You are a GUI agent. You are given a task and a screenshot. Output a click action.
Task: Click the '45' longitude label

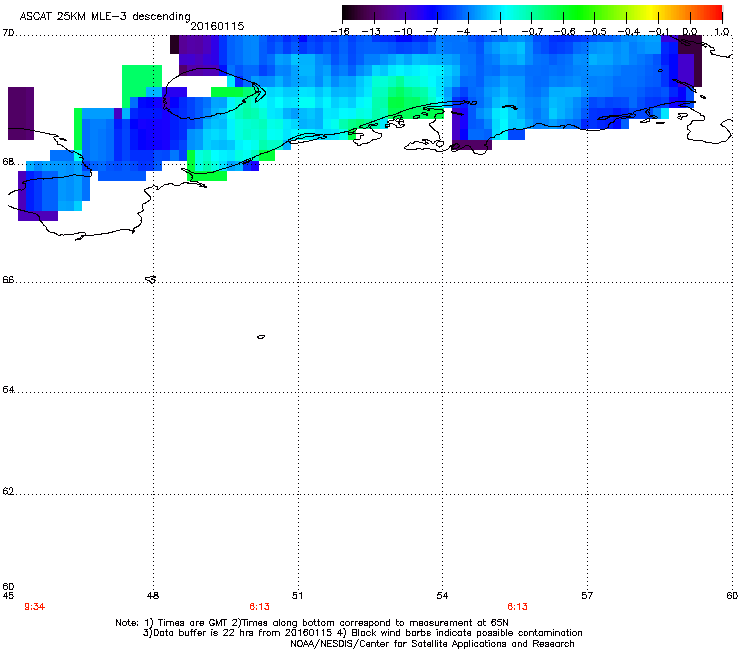pyautogui.click(x=8, y=596)
